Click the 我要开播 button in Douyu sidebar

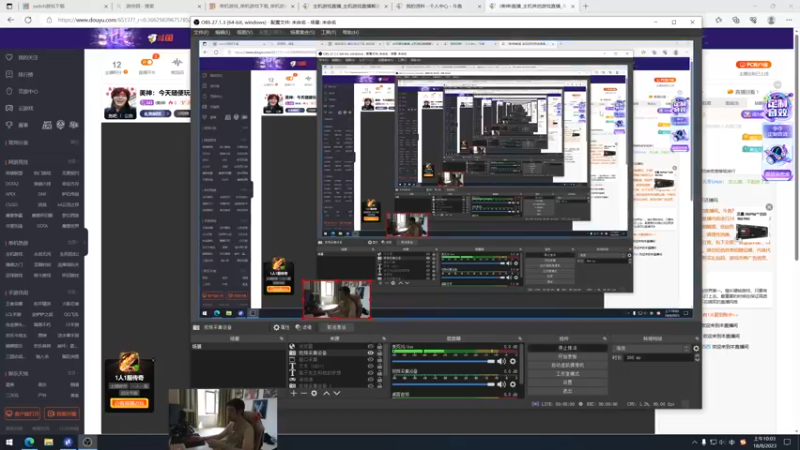(62, 414)
